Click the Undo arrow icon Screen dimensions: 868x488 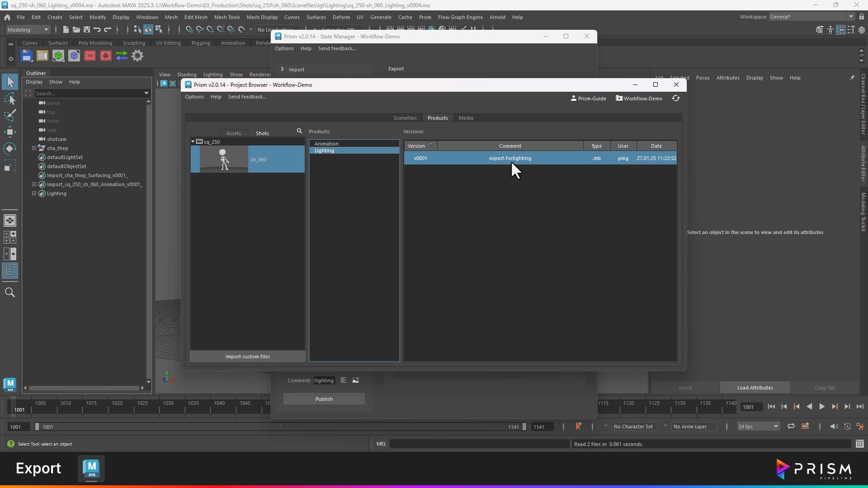coord(97,29)
